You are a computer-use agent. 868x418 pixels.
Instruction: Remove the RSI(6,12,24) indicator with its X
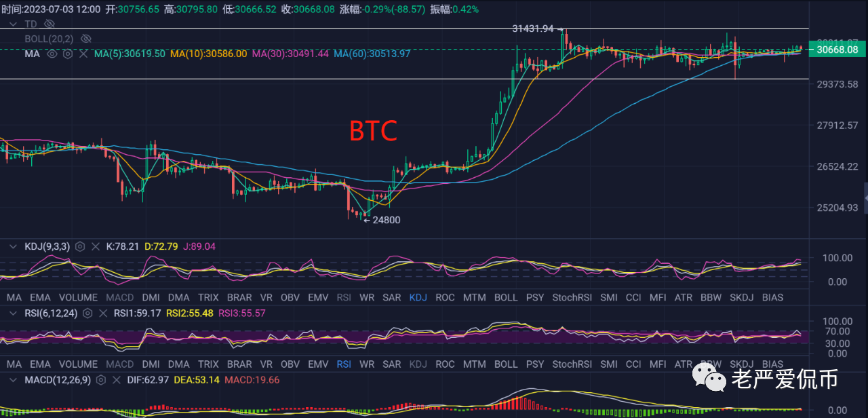click(103, 313)
